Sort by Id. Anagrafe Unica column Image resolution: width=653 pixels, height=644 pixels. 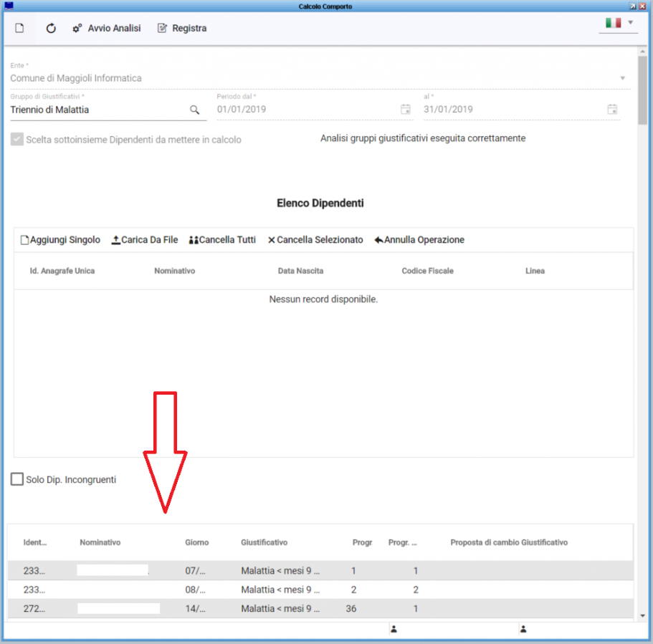pos(62,271)
